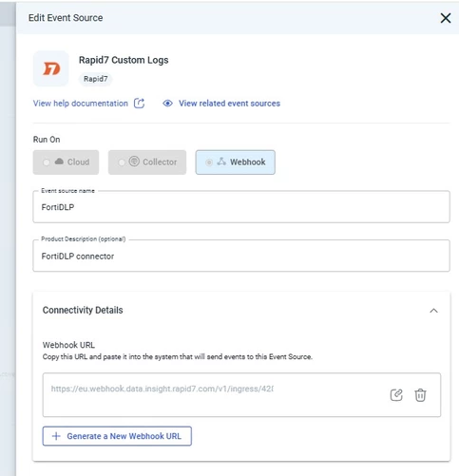Open View help documentation link
This screenshot has width=459, height=476.
(81, 104)
